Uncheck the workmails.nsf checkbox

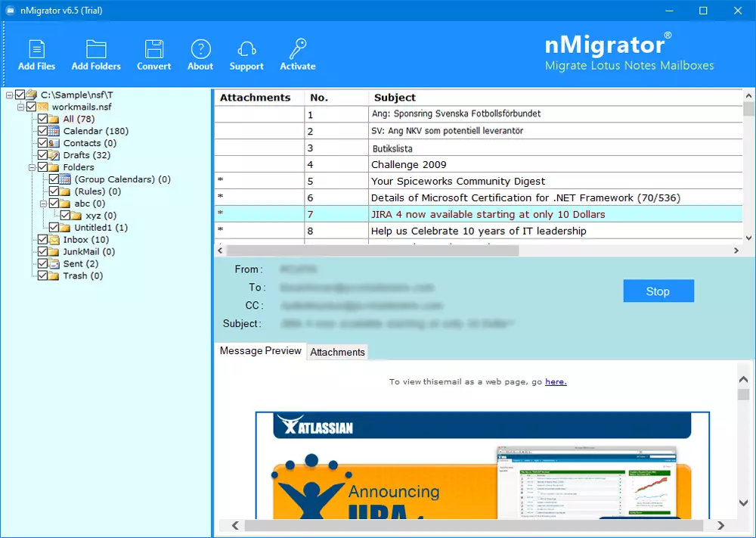coord(31,107)
